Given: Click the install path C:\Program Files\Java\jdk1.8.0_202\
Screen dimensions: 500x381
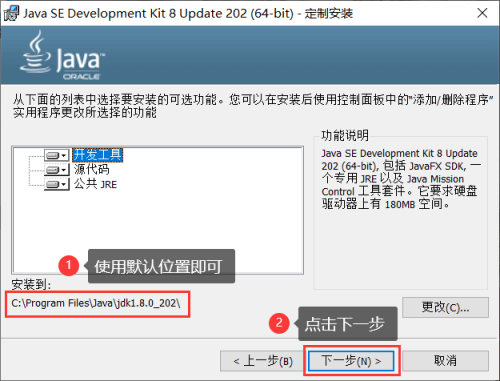Looking at the screenshot, I should (96, 303).
